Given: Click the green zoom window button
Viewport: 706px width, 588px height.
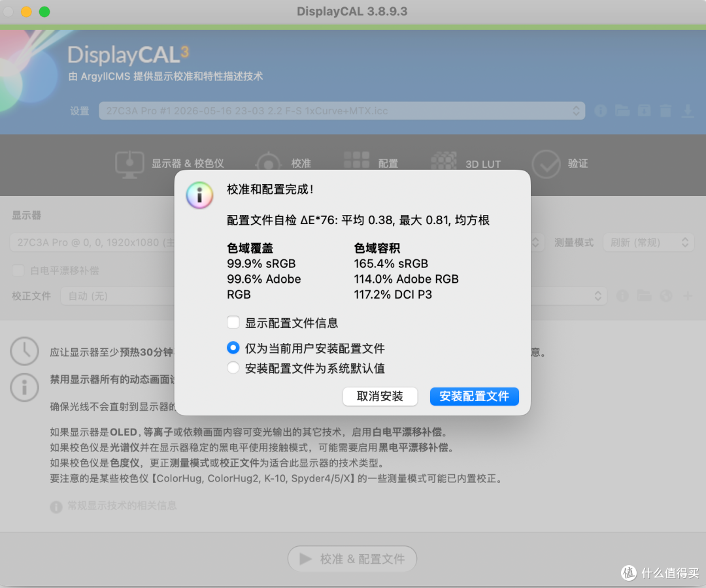Looking at the screenshot, I should click(44, 12).
